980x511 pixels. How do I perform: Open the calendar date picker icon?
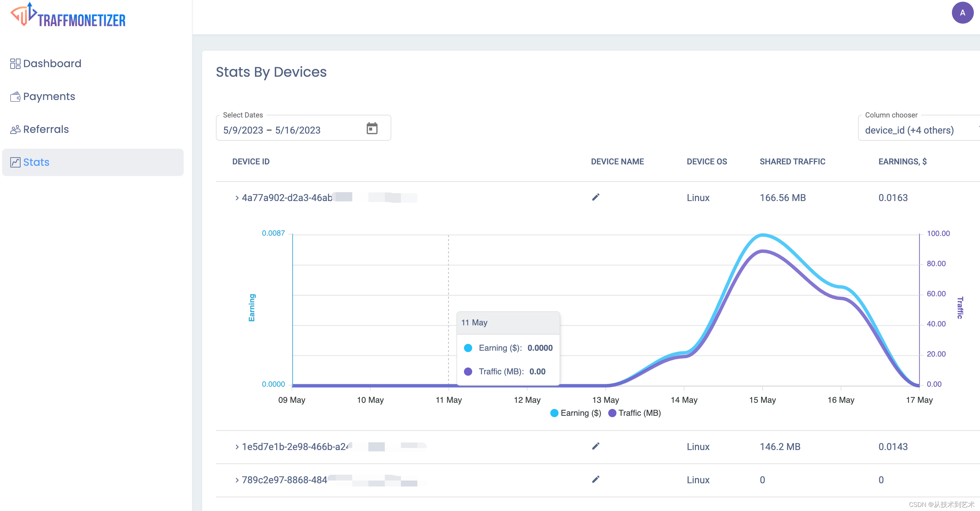pos(372,128)
